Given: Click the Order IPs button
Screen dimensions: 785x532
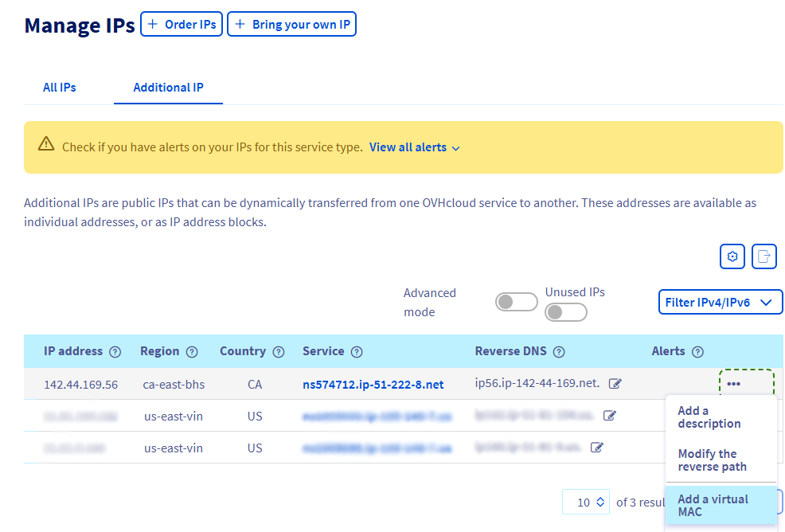Looking at the screenshot, I should coord(182,24).
